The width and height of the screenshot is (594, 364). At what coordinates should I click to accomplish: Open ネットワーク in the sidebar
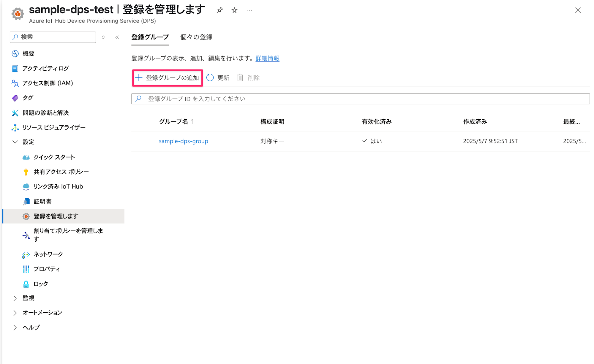pos(48,254)
